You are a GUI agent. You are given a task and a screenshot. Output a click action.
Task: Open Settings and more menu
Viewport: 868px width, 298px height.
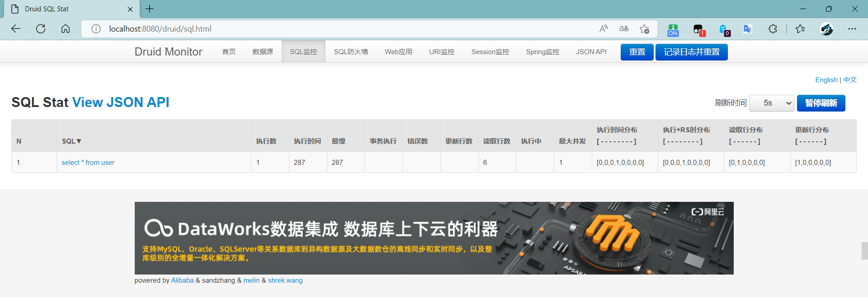(852, 29)
